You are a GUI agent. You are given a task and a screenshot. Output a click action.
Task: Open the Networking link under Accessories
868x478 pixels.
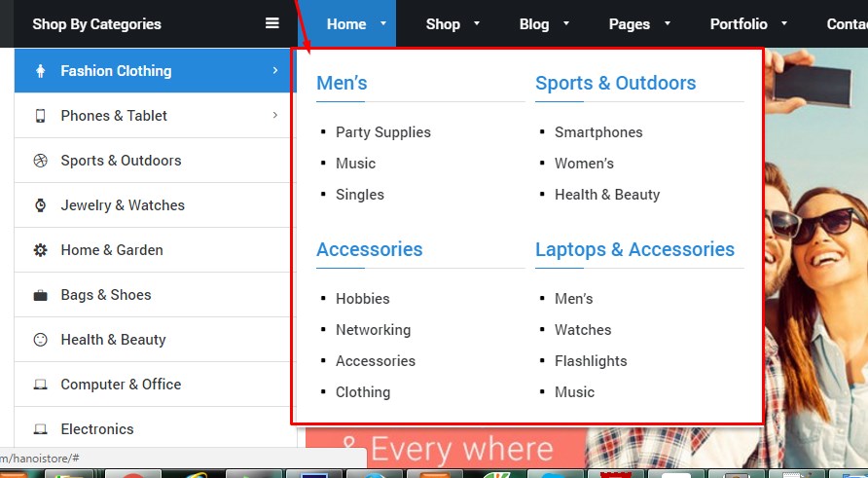[x=373, y=330]
